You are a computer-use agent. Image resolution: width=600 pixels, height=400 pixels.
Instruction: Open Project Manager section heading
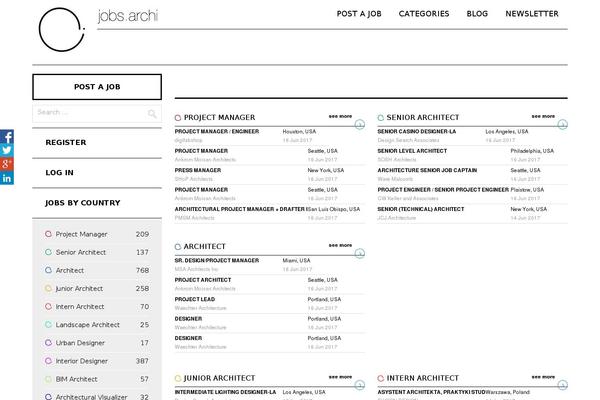click(x=219, y=118)
